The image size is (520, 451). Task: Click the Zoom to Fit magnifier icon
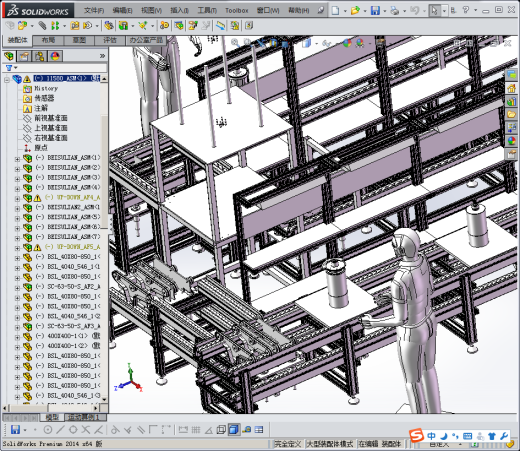(235, 42)
